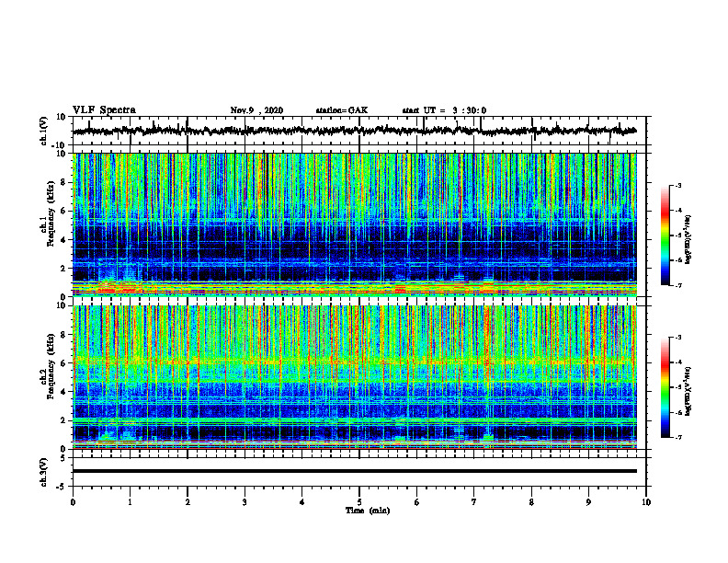Click time axis tick label '2'

pyautogui.click(x=188, y=502)
